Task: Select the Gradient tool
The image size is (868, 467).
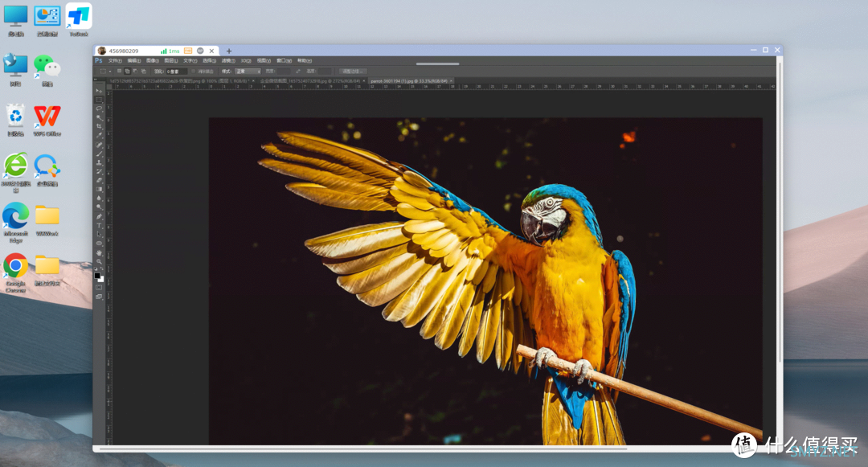Action: pyautogui.click(x=99, y=189)
